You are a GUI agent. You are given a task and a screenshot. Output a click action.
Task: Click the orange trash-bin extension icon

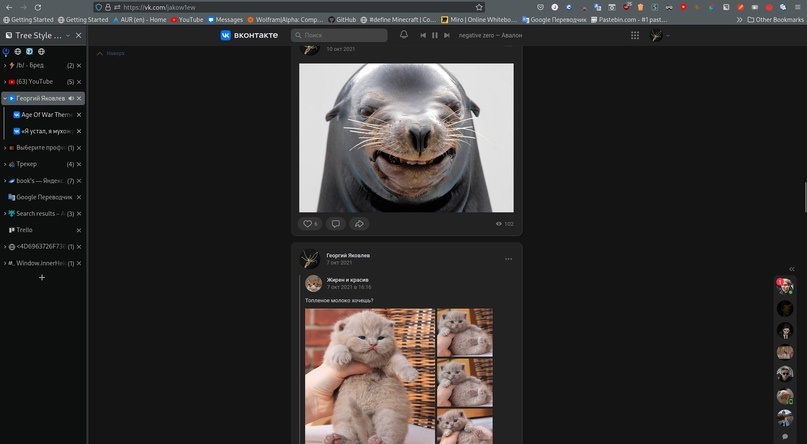click(640, 7)
